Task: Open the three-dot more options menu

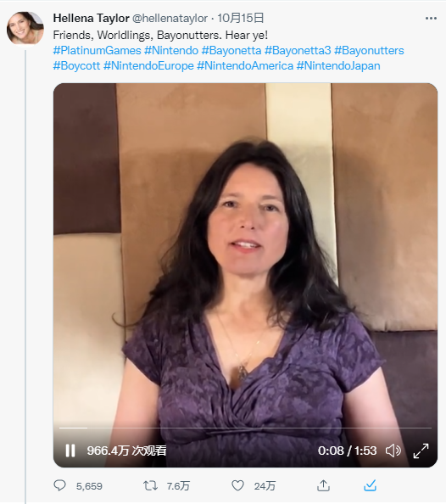Action: [431, 19]
